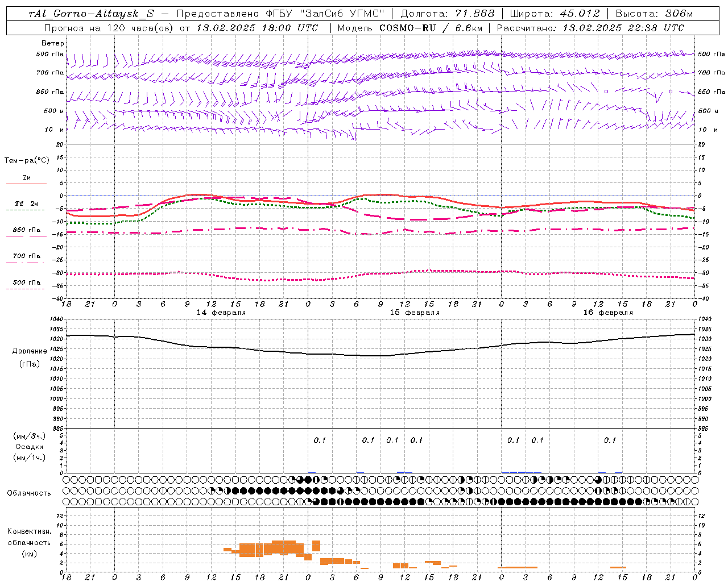Click the 16 февраля date label
Screen dimensions: 728x582
click(x=608, y=313)
